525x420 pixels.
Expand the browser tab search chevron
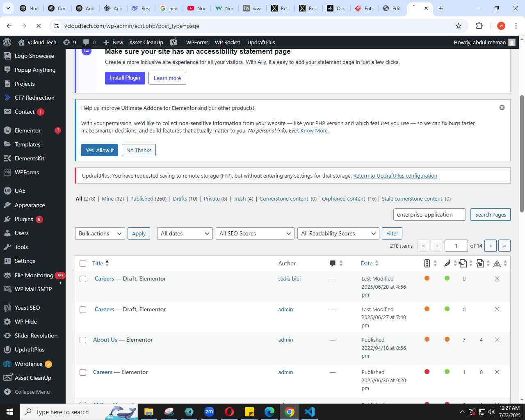click(x=8, y=8)
